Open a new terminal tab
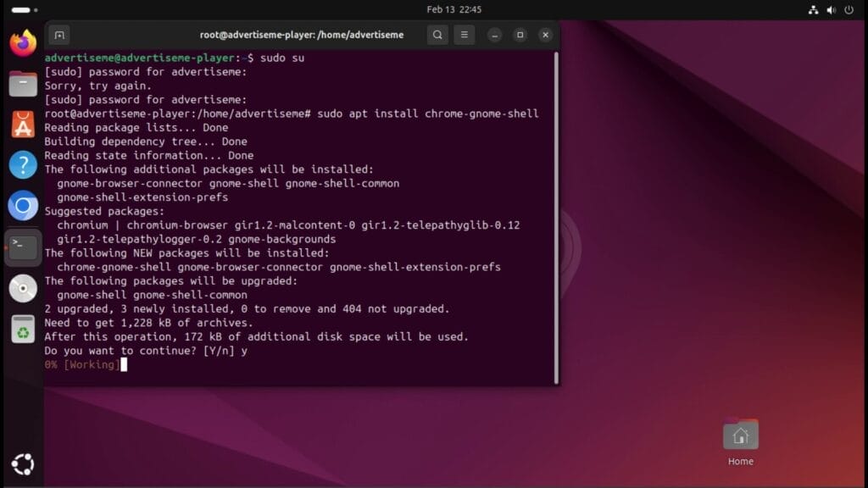Image resolution: width=868 pixels, height=488 pixels. 59,35
